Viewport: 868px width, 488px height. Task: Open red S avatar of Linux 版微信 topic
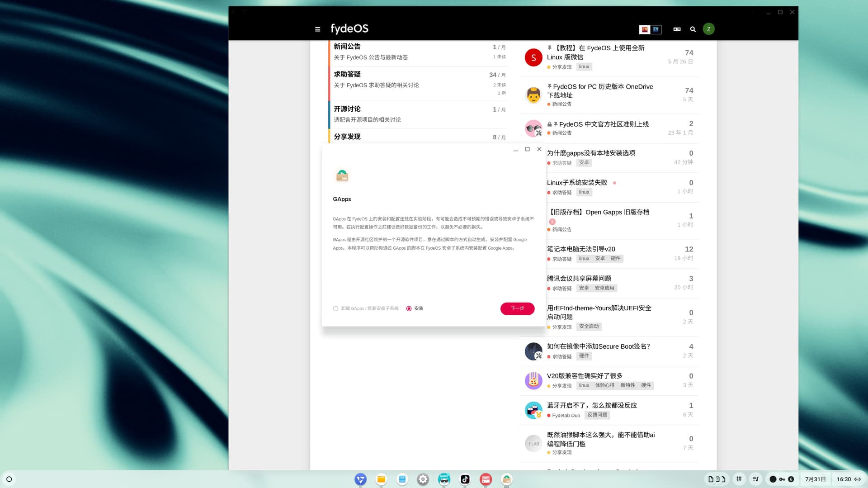coord(533,57)
